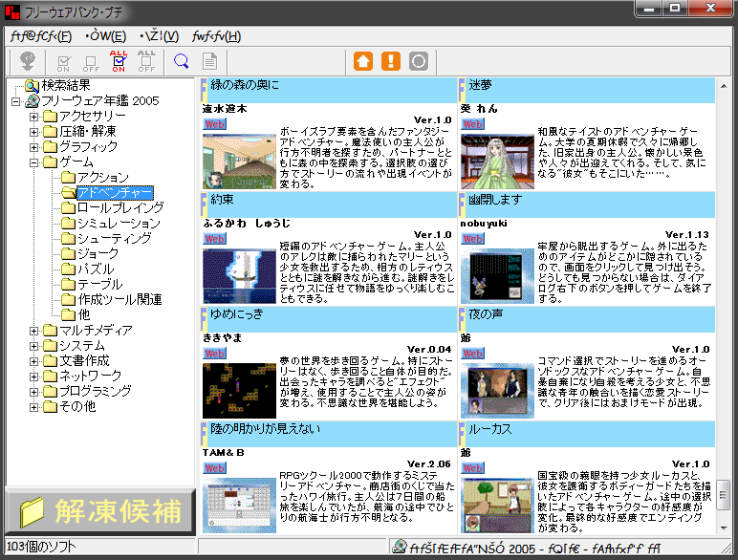Open Web link for 迷夢
Viewport: 738px width, 560px height.
click(x=472, y=124)
